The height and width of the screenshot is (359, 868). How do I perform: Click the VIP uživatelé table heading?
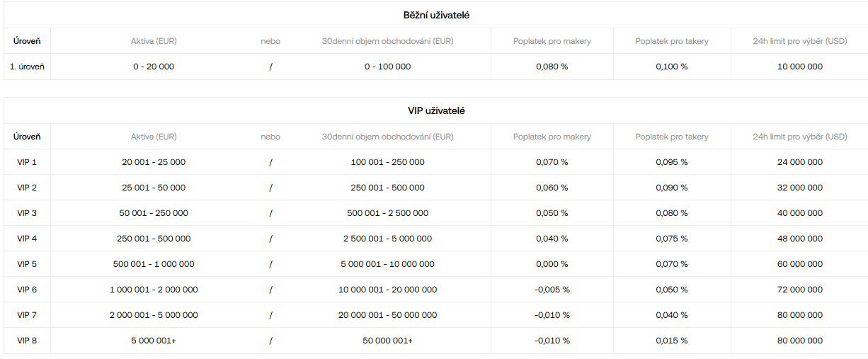pyautogui.click(x=436, y=111)
